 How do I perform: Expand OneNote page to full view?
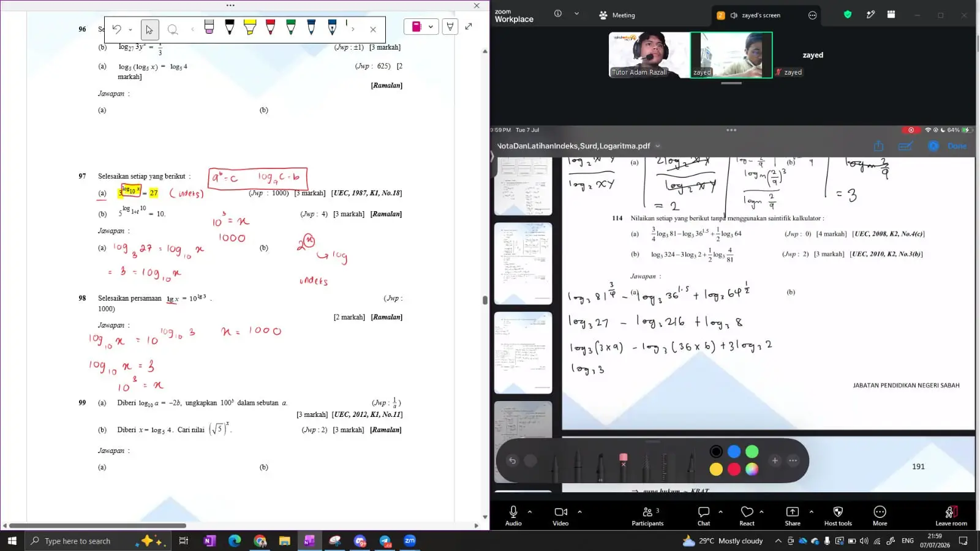coord(469,26)
